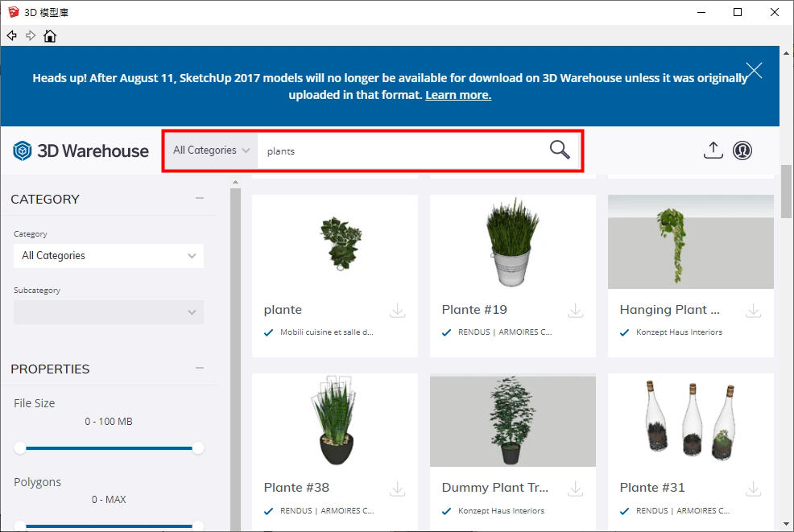794x532 pixels.
Task: Go forward using the forward arrow
Action: [x=31, y=35]
